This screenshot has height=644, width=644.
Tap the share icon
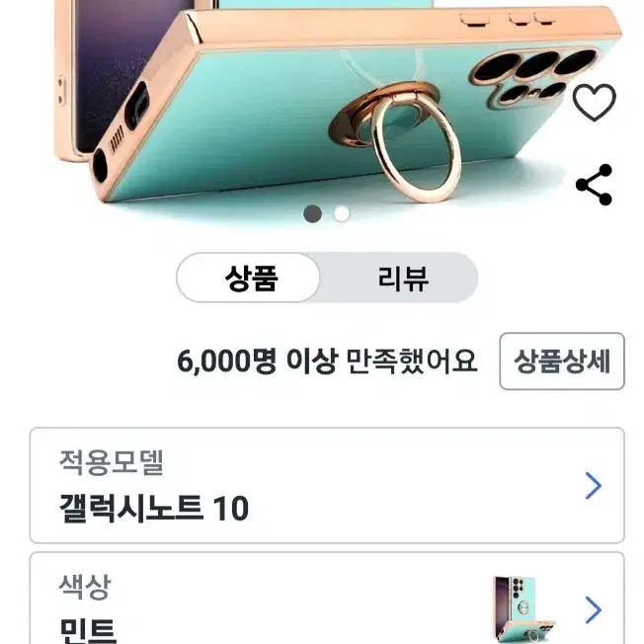click(x=594, y=185)
